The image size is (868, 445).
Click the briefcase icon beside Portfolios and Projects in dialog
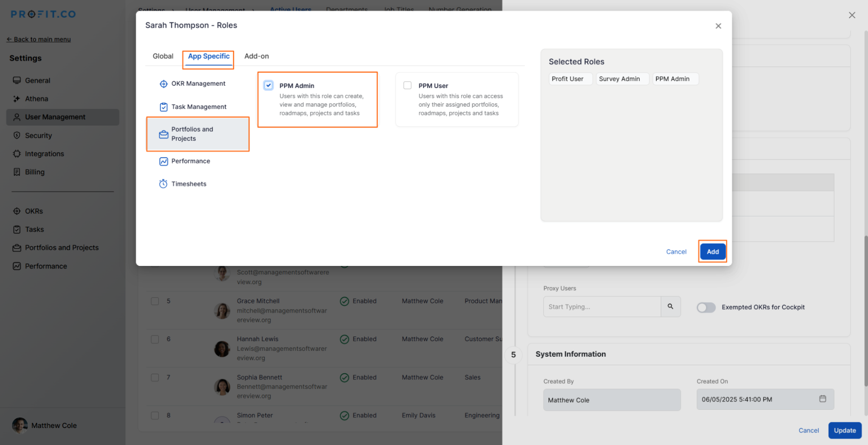(x=163, y=134)
